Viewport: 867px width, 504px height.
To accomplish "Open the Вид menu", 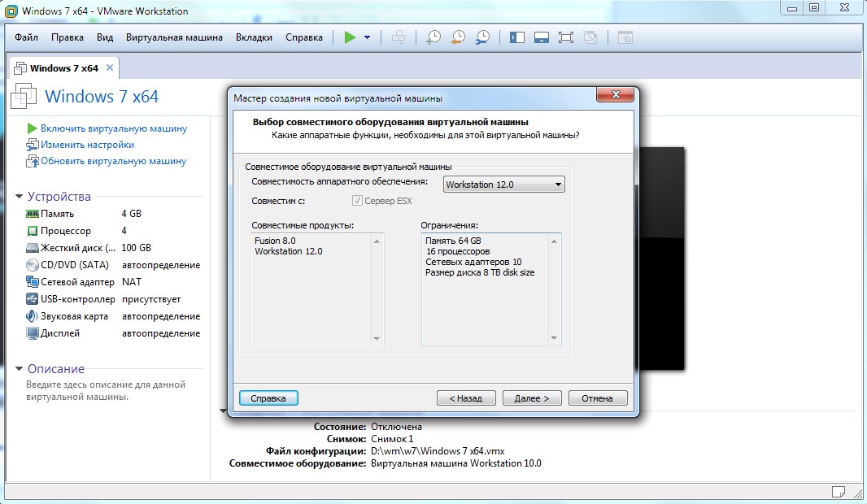I will (x=104, y=37).
